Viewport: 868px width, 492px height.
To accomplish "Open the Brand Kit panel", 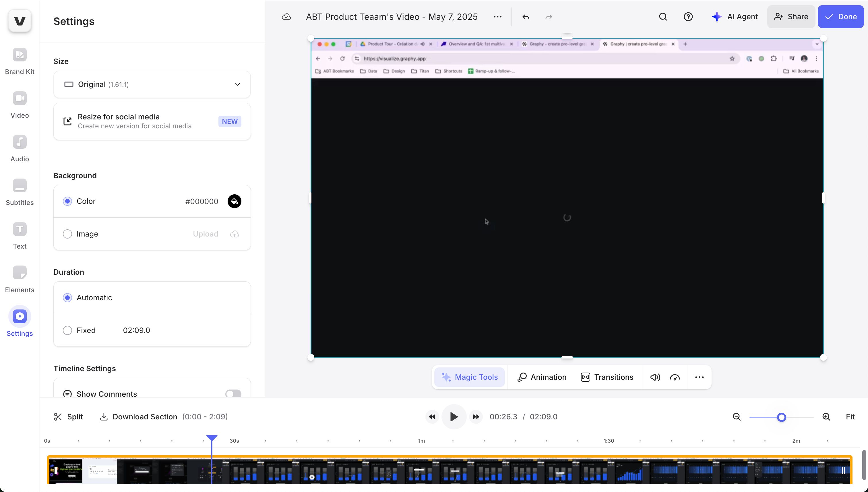I will click(20, 61).
